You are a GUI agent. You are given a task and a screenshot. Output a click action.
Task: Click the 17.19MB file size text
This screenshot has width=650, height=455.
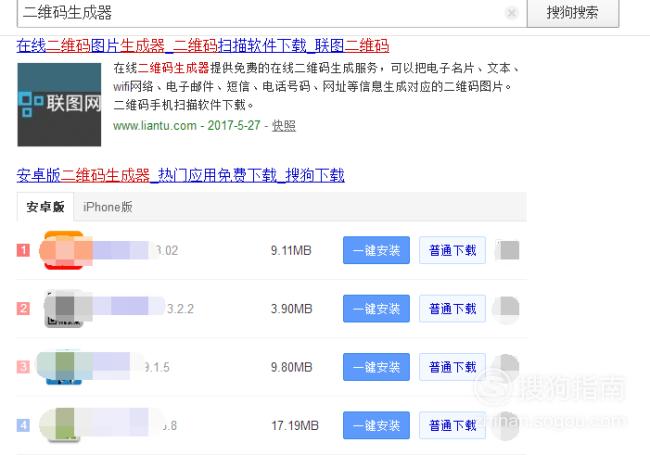click(x=295, y=426)
